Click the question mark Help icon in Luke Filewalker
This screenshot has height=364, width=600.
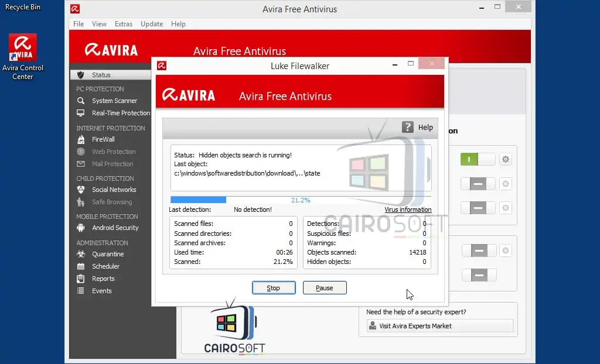point(408,127)
